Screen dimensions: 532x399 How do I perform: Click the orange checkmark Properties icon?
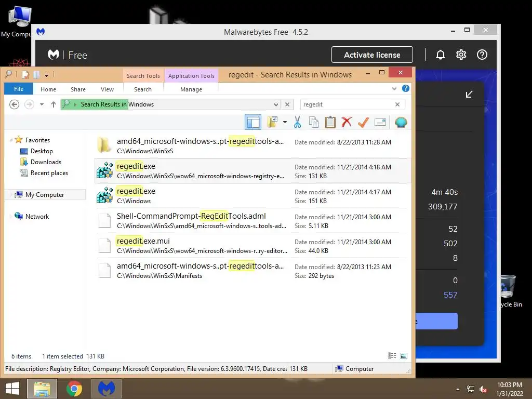[x=363, y=122]
